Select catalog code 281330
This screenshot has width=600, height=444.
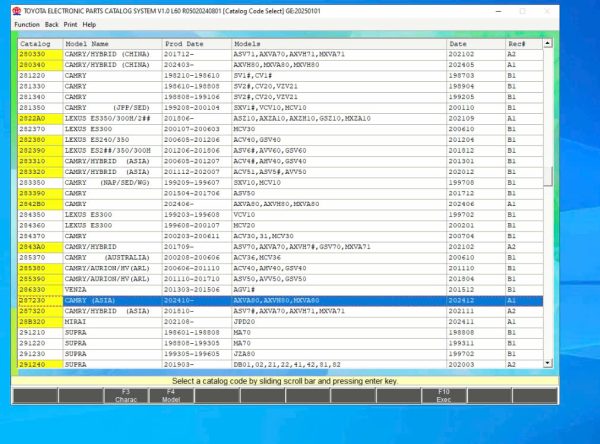coord(40,87)
